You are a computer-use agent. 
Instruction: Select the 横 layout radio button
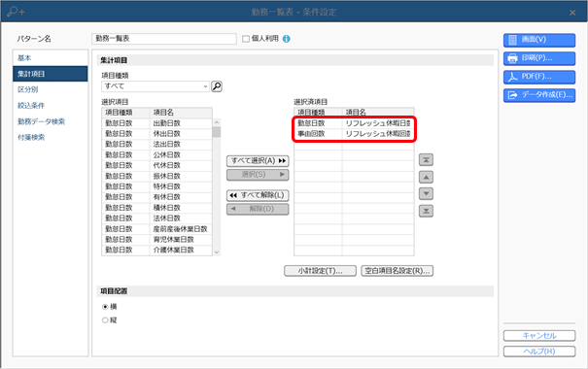tap(105, 307)
